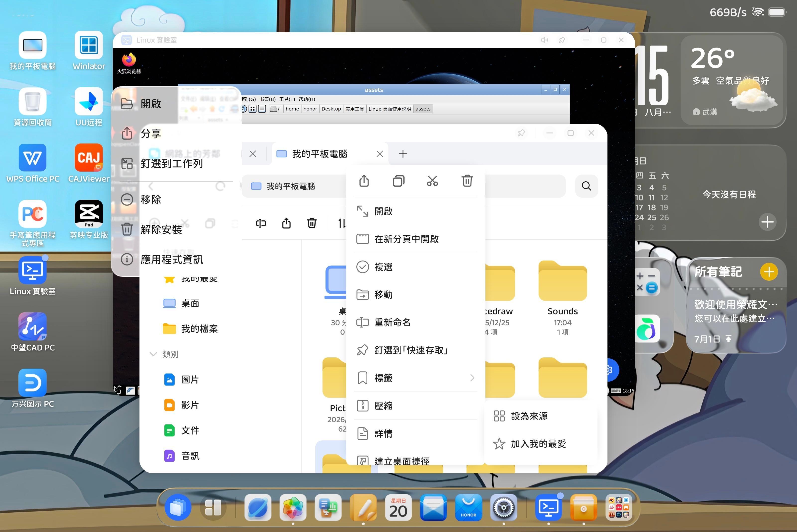Expand 標籤 submenu arrow
This screenshot has height=532, width=797.
pyautogui.click(x=472, y=378)
